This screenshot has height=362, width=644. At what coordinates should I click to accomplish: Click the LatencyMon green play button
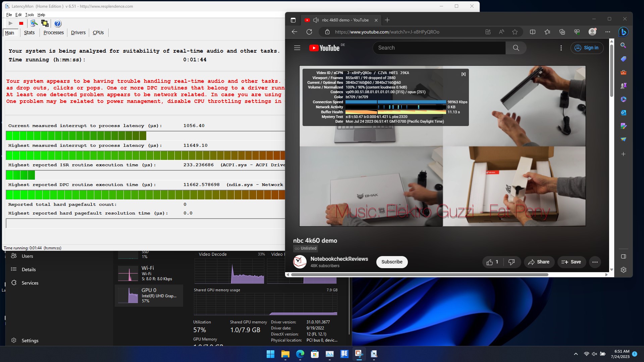10,23
